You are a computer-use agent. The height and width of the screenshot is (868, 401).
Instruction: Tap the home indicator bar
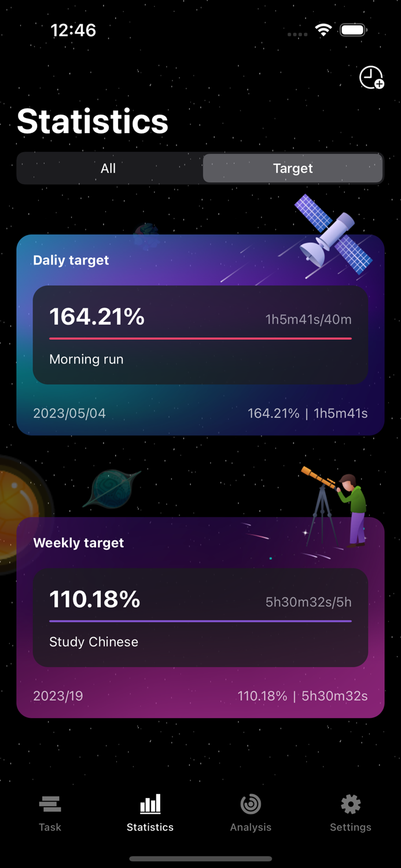[200, 859]
